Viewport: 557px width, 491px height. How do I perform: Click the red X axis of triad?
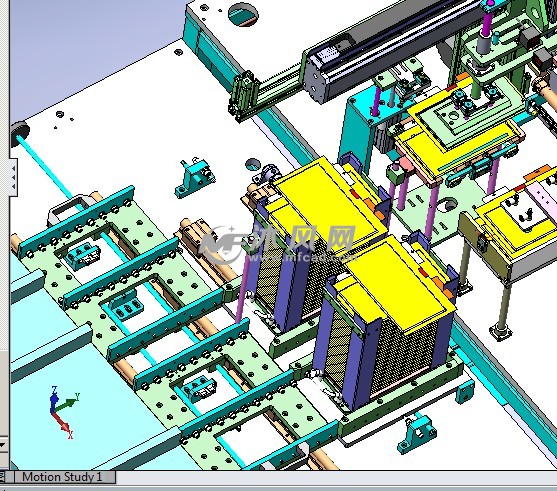click(63, 425)
